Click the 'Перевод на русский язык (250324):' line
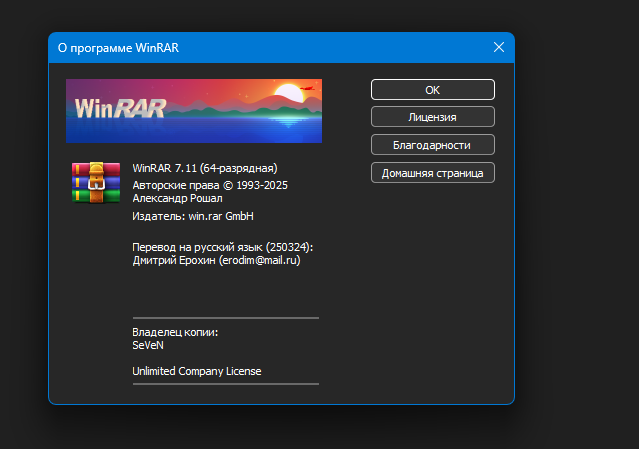 coord(223,247)
